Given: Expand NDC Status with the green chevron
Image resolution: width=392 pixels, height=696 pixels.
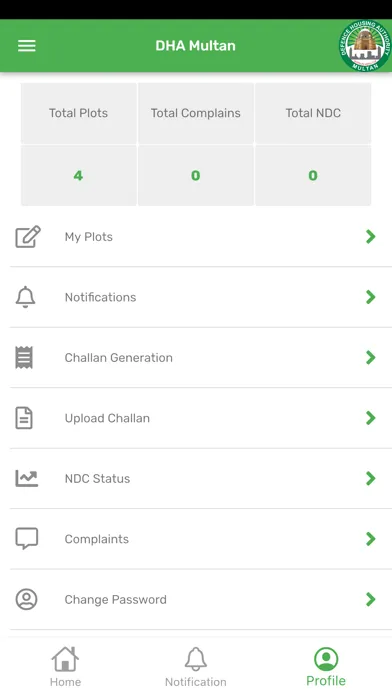Looking at the screenshot, I should [371, 478].
